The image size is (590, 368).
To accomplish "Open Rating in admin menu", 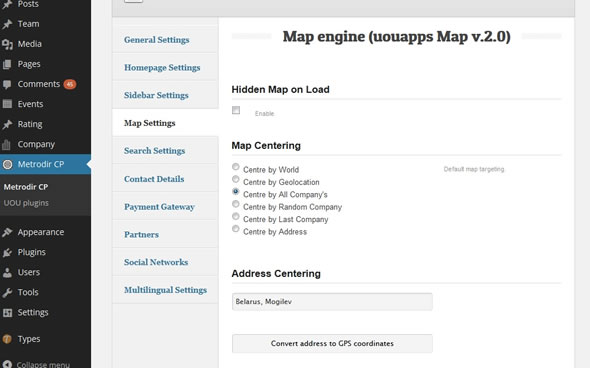I will click(x=30, y=124).
